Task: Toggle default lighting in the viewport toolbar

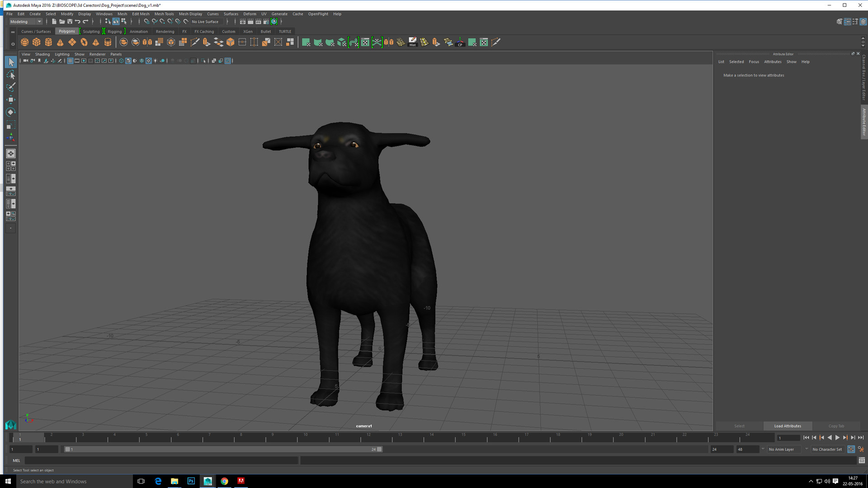Action: coord(155,61)
